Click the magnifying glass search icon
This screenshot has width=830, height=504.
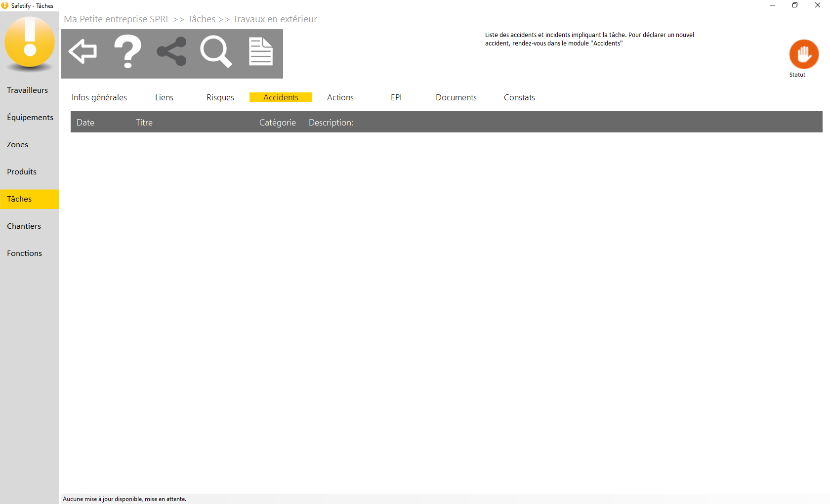point(216,51)
